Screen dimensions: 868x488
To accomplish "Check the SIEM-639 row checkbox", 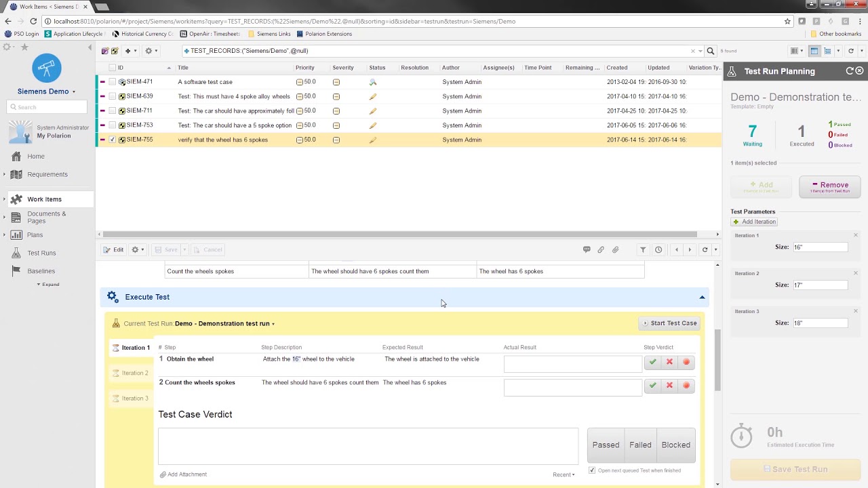I will click(x=113, y=96).
